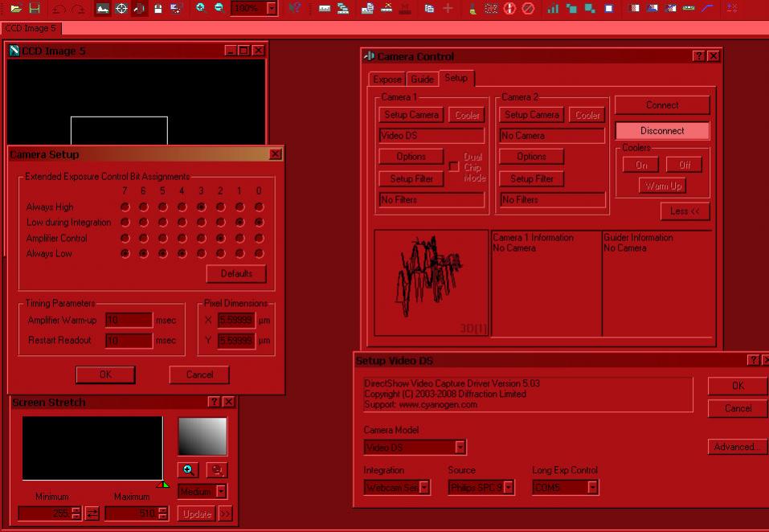Screen dimensions: 769x532
Task: Open the Source dropdown showing Philips SPC
Action: click(509, 487)
